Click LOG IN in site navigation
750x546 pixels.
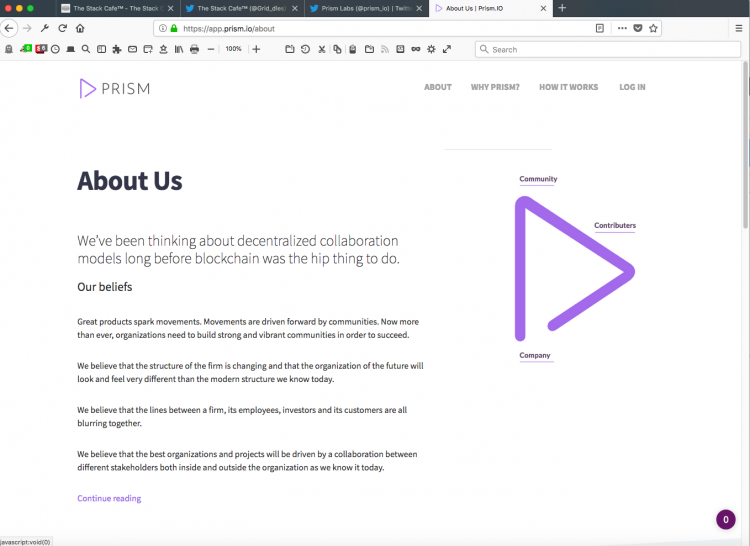(x=632, y=87)
